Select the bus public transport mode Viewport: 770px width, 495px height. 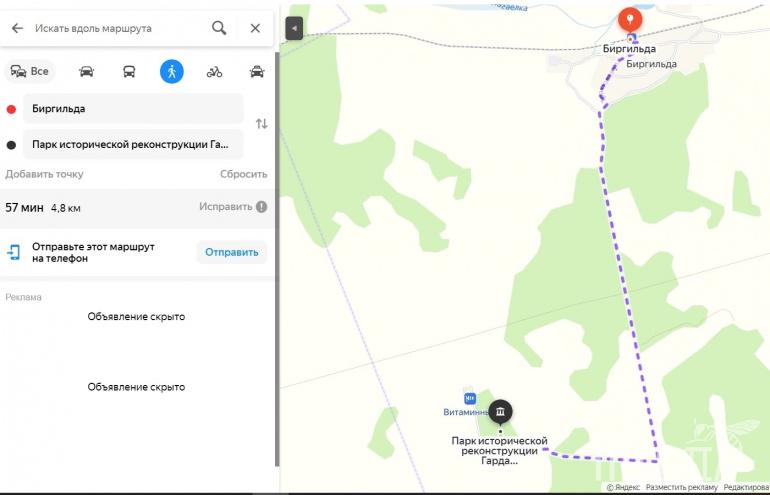pos(129,71)
